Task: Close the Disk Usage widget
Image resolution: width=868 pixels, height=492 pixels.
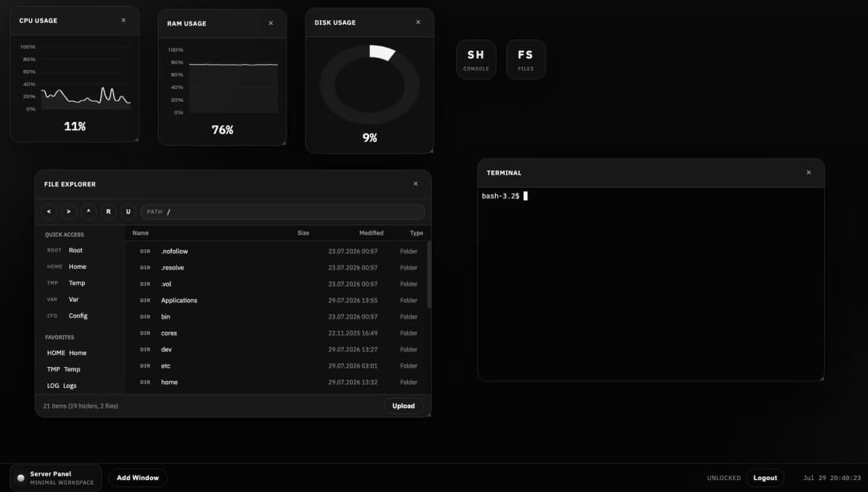Action: (x=418, y=22)
